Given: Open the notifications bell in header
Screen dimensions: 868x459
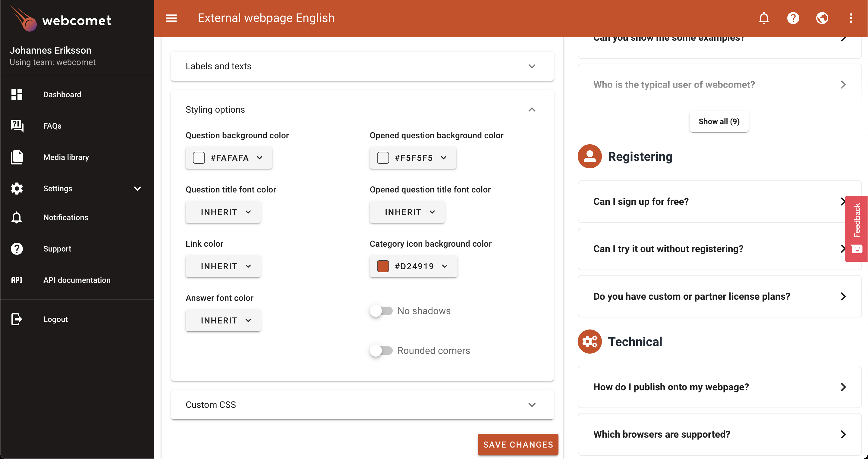Looking at the screenshot, I should pyautogui.click(x=764, y=18).
